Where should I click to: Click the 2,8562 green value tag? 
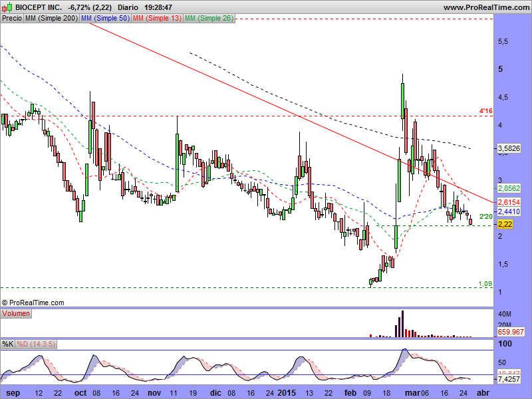pos(509,188)
